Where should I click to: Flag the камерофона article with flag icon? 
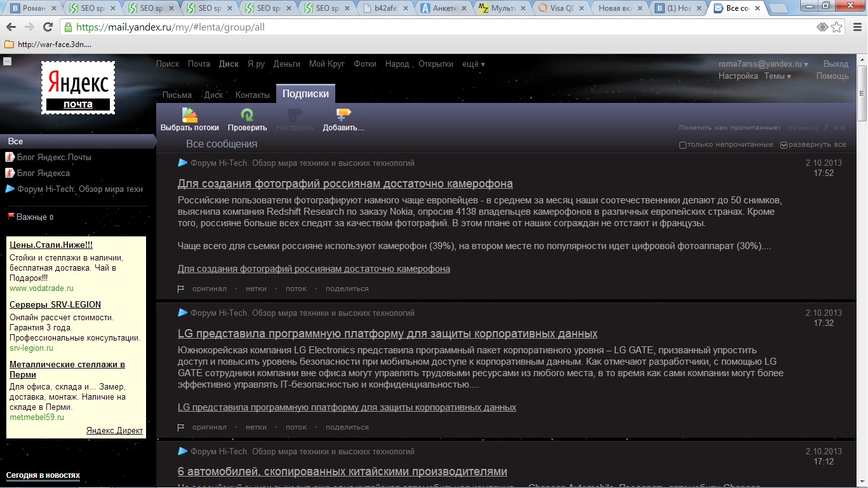coord(181,288)
